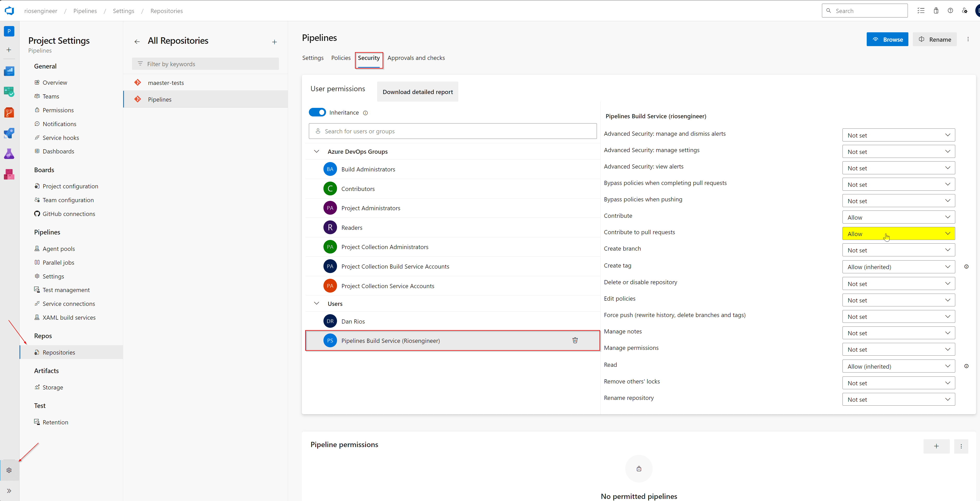
Task: Open Pipelines rocket icon in sidebar
Action: 9,133
